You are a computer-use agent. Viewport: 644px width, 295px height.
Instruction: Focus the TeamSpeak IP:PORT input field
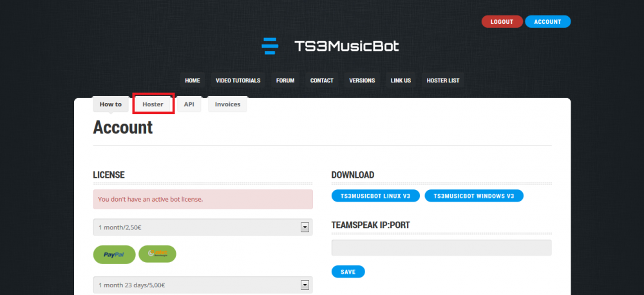click(442, 248)
